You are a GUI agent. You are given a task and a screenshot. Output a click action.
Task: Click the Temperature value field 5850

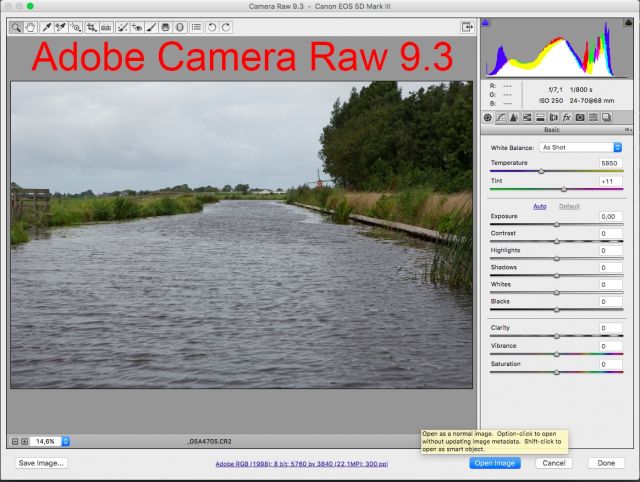[611, 163]
